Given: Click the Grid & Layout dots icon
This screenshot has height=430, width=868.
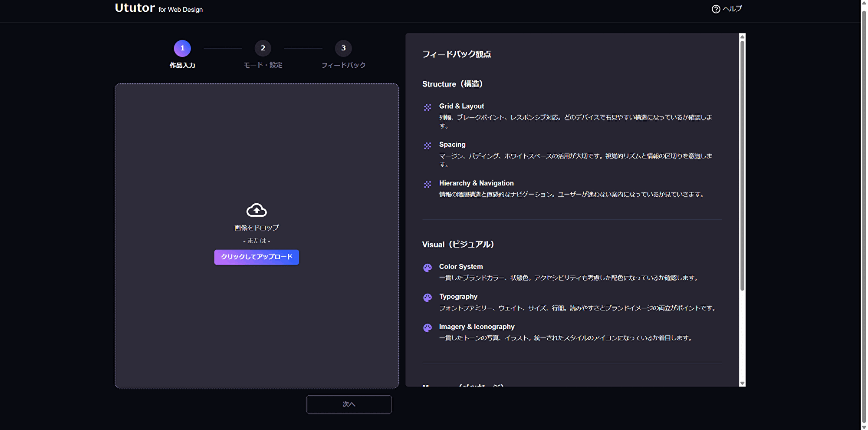Looking at the screenshot, I should (x=427, y=107).
